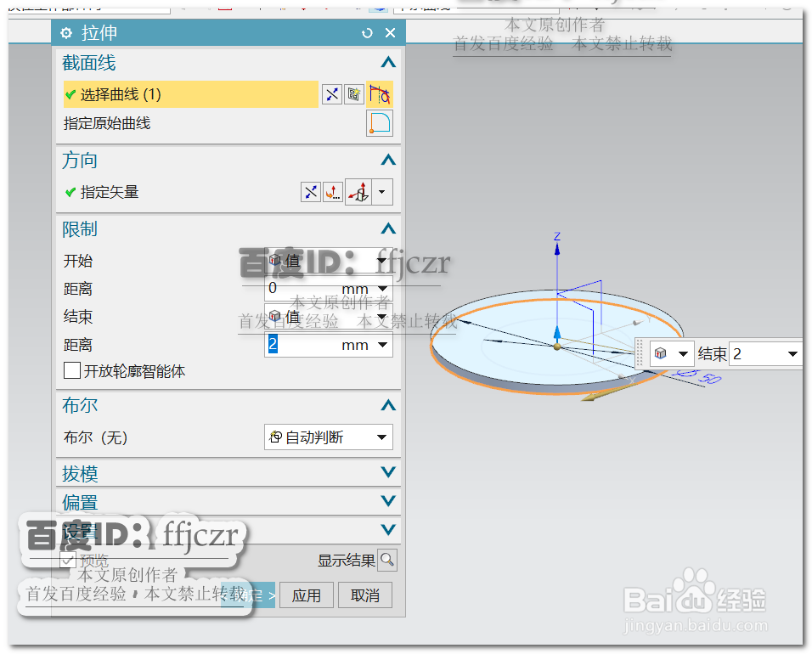The width and height of the screenshot is (812, 654).
Task: Reset the 拉伸 dialog with the circular arrow
Action: pos(367,32)
